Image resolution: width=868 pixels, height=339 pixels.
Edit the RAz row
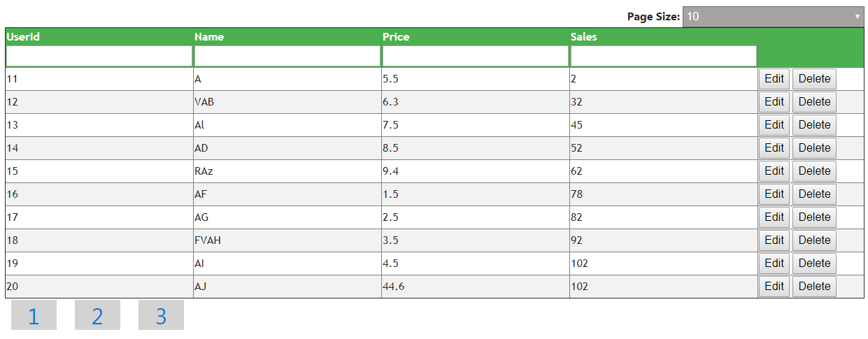[x=774, y=171]
